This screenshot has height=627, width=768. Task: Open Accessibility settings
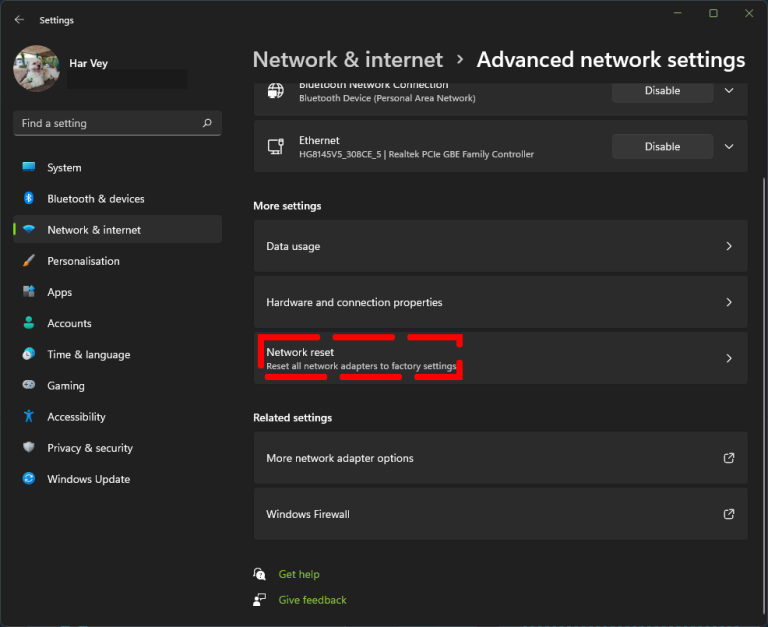(118, 417)
